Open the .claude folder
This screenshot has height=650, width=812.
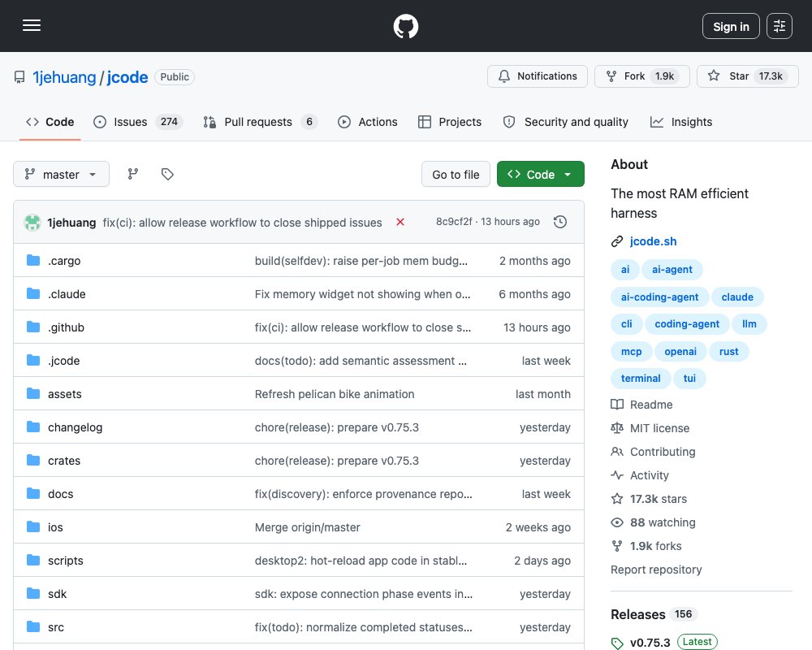[x=67, y=294]
